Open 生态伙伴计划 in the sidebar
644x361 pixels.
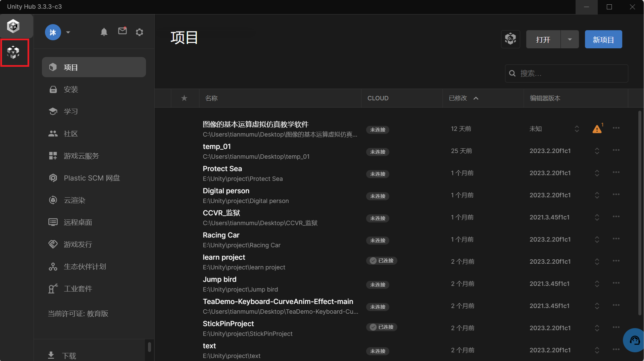(x=94, y=266)
